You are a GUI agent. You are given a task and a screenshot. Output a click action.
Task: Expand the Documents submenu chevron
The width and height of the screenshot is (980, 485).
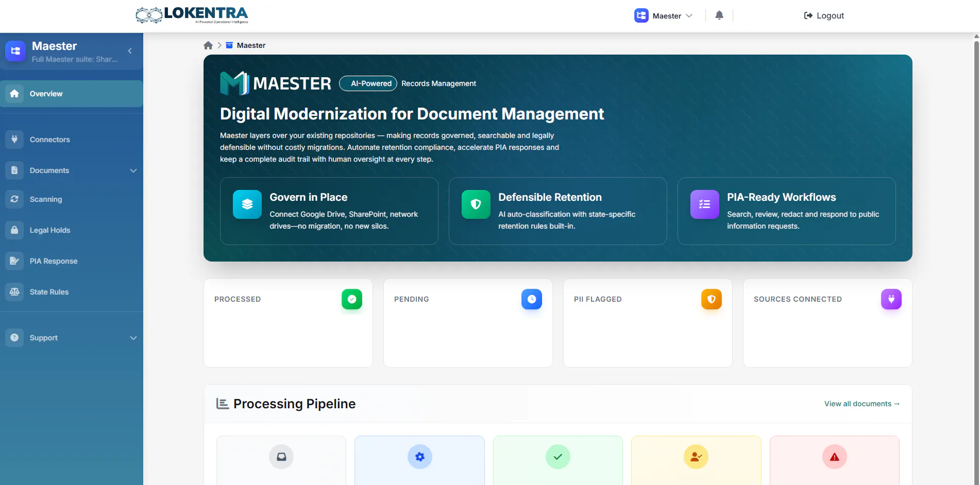click(x=133, y=170)
